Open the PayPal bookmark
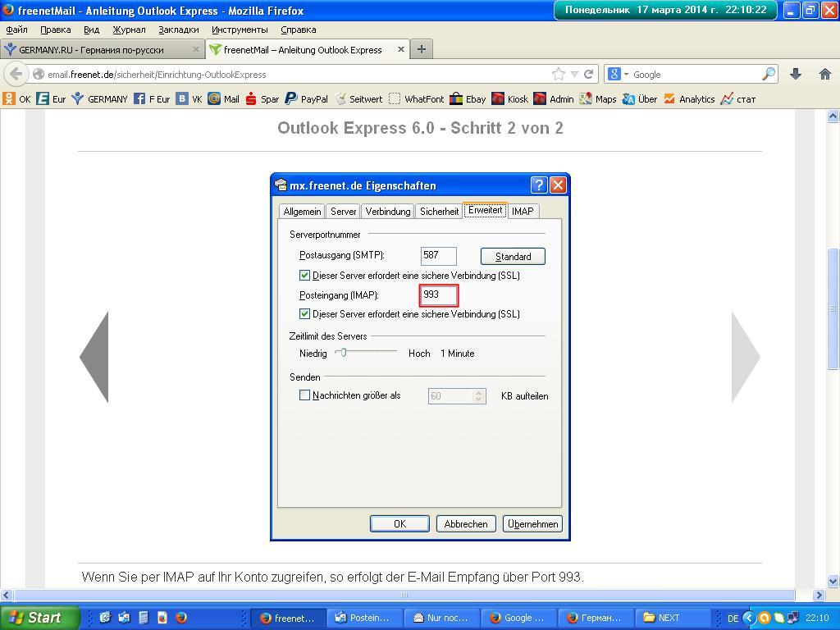This screenshot has height=630, width=840. point(307,98)
